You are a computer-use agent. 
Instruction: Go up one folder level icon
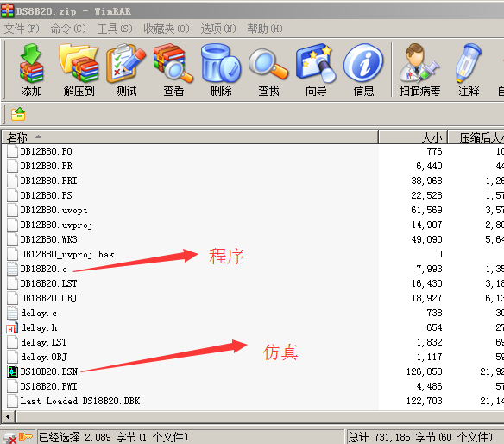point(18,114)
